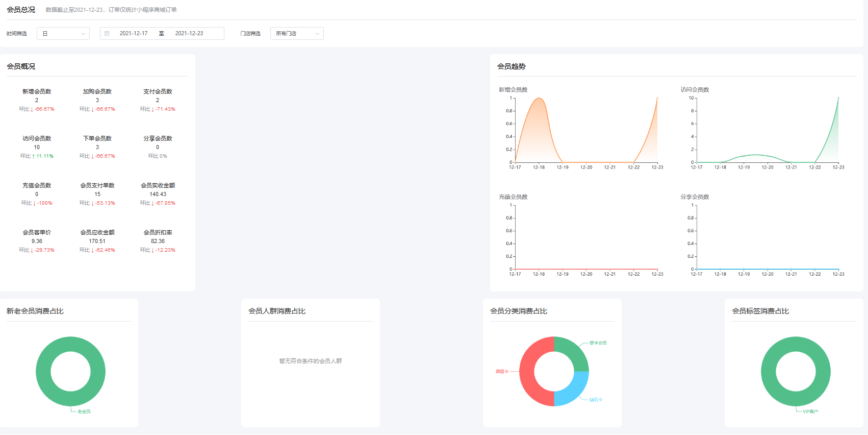Click the calendar icon in date range field
The height and width of the screenshot is (435, 868).
click(x=107, y=34)
